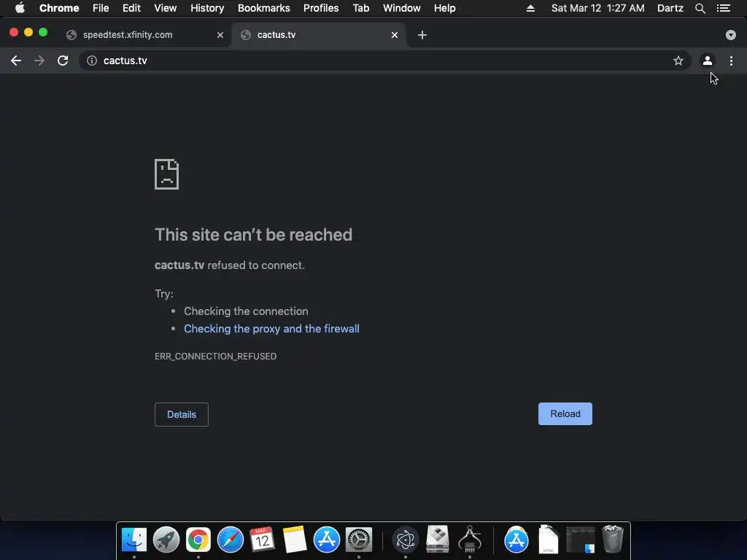Image resolution: width=747 pixels, height=560 pixels.
Task: Bookmark this tab with the star icon
Action: [x=678, y=61]
